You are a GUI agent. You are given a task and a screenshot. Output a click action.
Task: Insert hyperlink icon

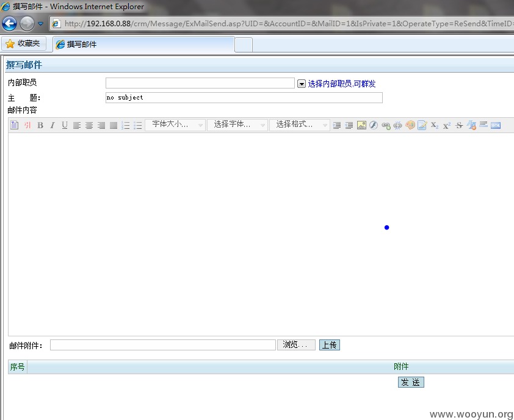(x=386, y=126)
